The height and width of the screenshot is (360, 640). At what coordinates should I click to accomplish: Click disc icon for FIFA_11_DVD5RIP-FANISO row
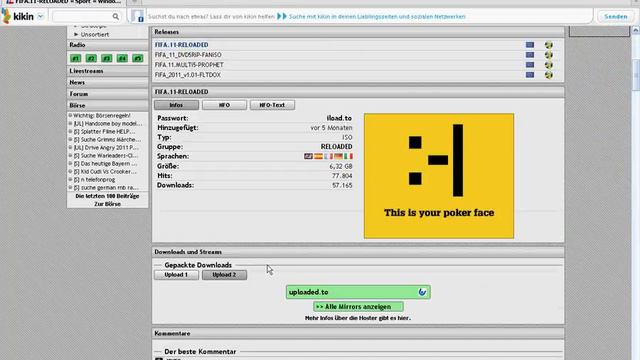(549, 55)
